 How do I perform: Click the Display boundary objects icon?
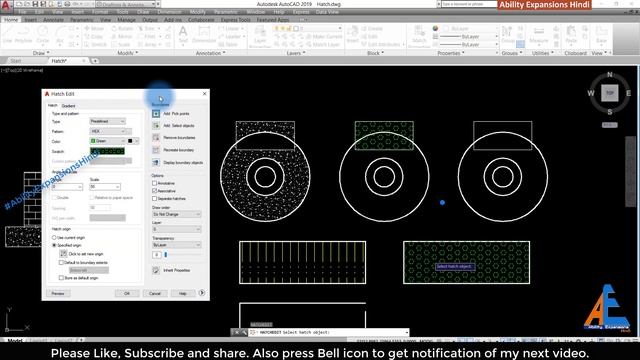[x=156, y=162]
